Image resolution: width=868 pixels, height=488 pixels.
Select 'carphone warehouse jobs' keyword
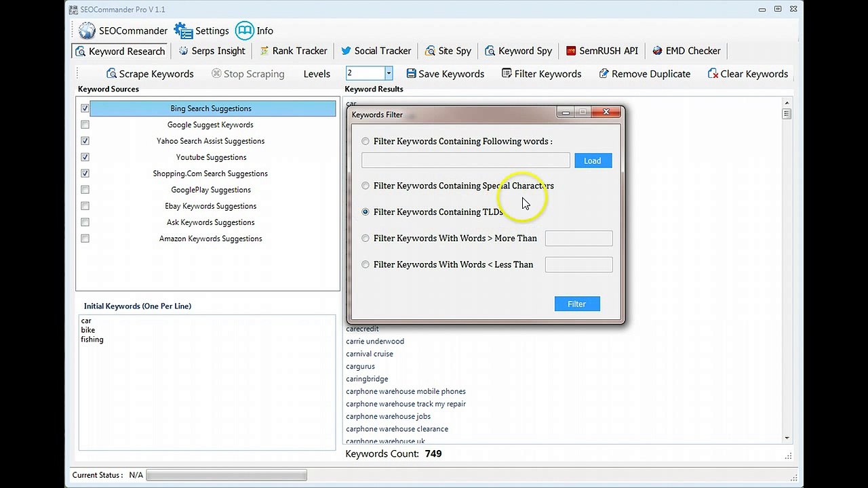(388, 416)
